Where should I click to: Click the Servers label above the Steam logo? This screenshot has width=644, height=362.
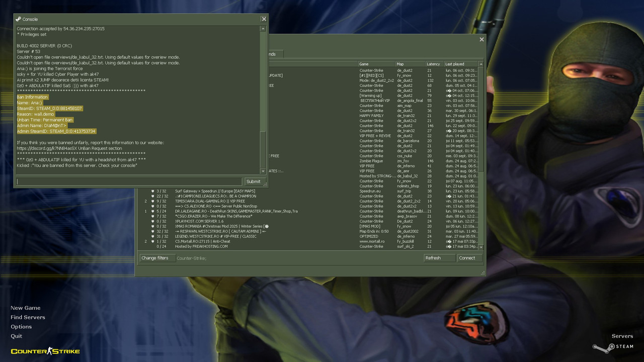click(x=622, y=336)
